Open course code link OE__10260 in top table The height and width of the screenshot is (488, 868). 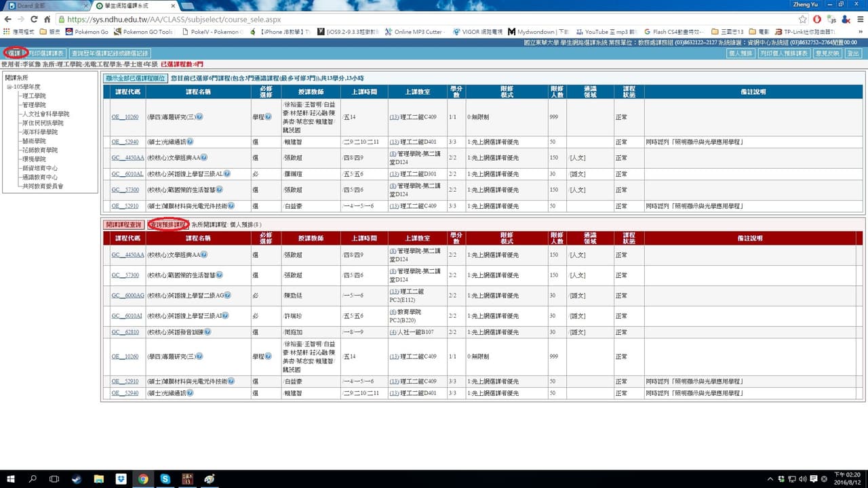click(125, 117)
